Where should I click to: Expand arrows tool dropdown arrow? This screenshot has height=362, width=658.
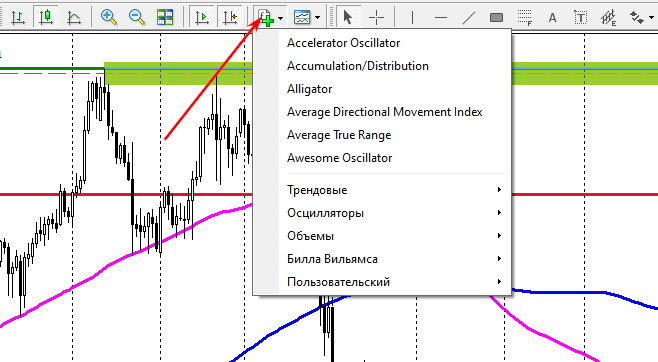651,18
